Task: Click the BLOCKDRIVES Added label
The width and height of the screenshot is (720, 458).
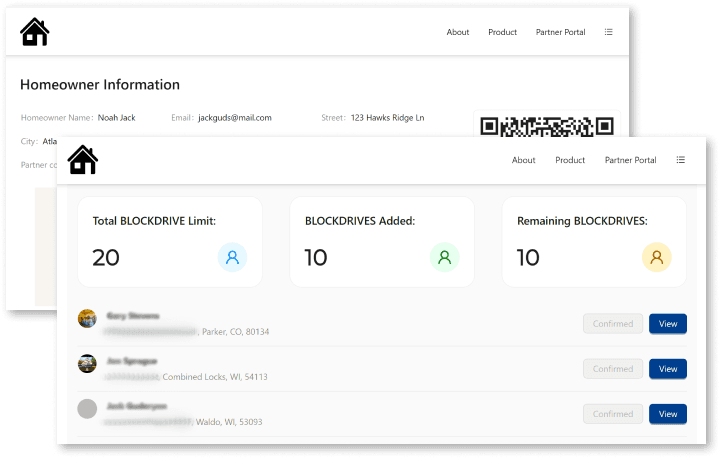Action: point(360,221)
